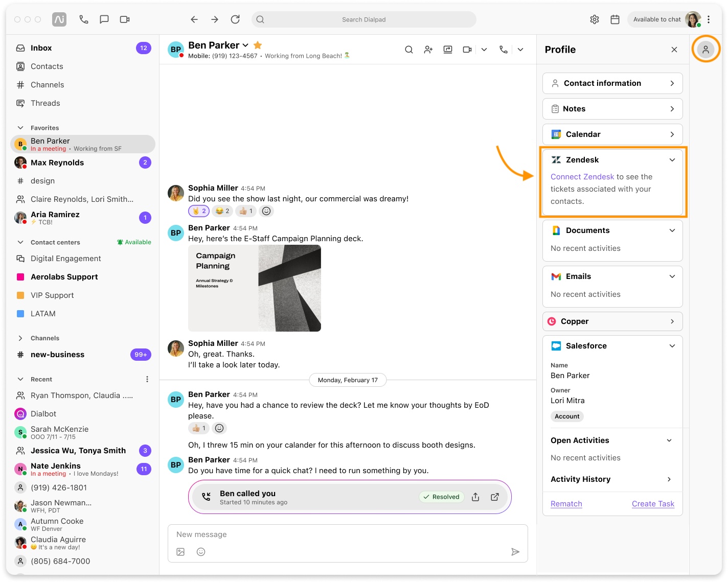Image resolution: width=728 pixels, height=583 pixels.
Task: Open Recent section three-dot menu
Action: (x=147, y=379)
